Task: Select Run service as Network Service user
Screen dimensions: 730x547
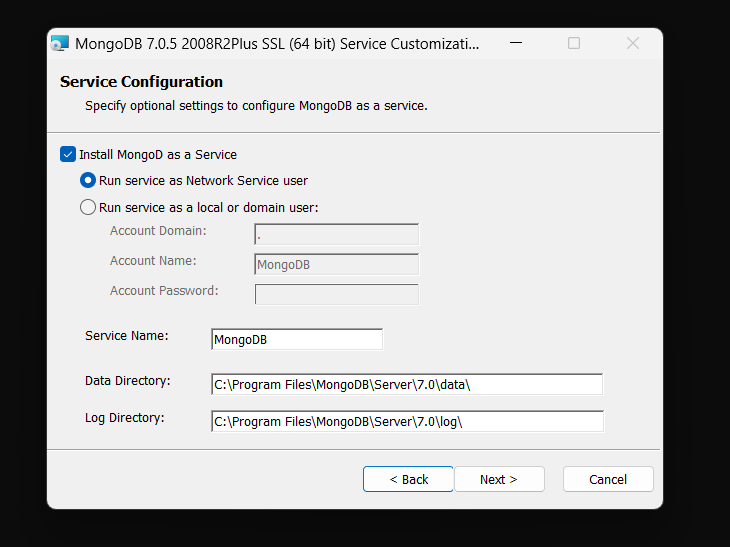Action: [x=88, y=180]
